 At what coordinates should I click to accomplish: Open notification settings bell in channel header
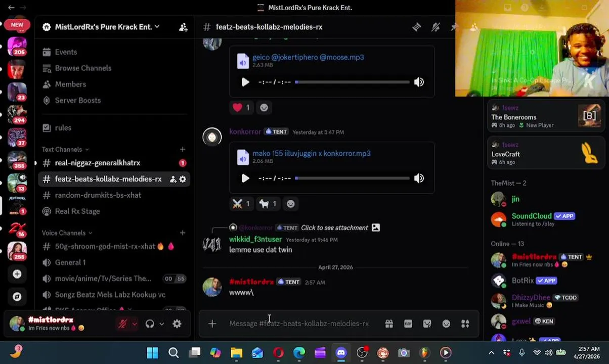click(436, 27)
